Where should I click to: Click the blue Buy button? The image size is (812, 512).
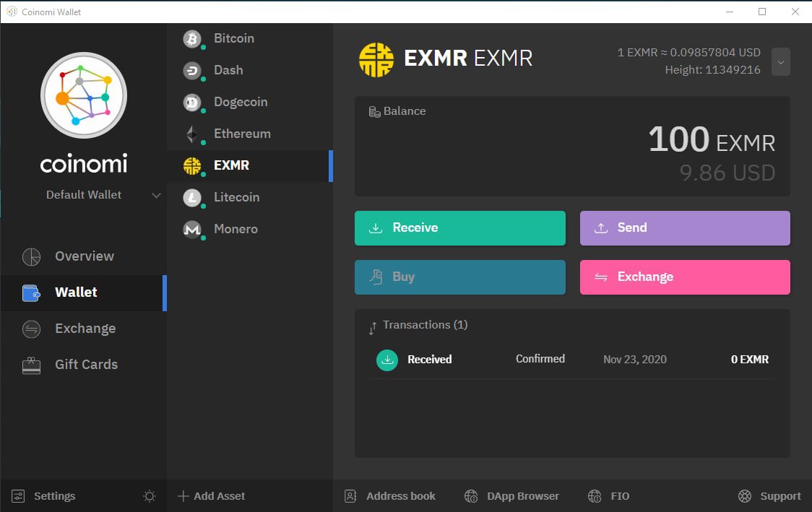(460, 277)
